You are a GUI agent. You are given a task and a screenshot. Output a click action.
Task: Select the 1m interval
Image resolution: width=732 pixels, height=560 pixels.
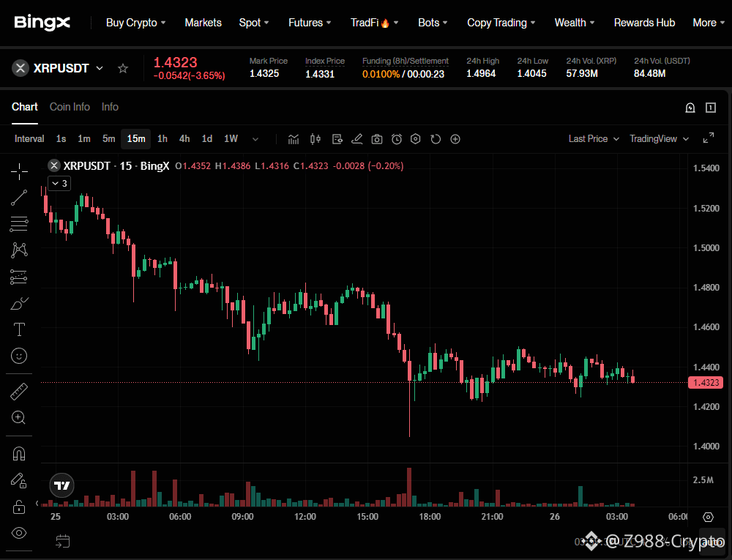point(84,138)
